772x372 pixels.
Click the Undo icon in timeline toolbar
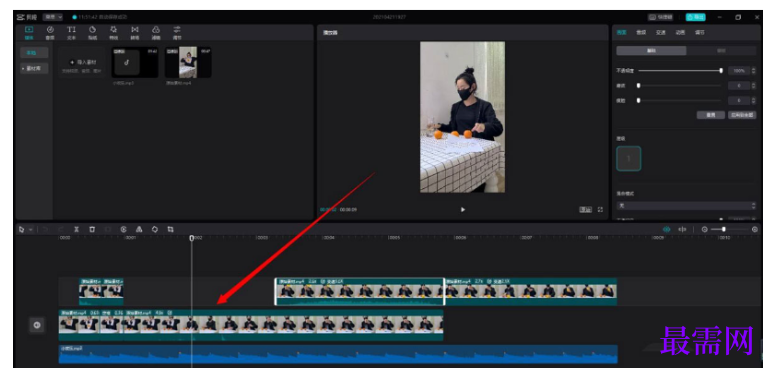pyautogui.click(x=45, y=229)
